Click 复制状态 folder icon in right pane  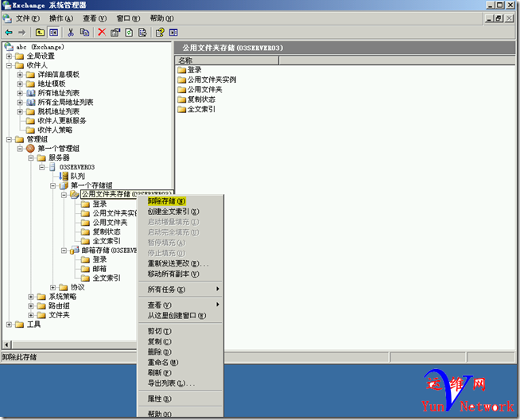click(x=181, y=99)
